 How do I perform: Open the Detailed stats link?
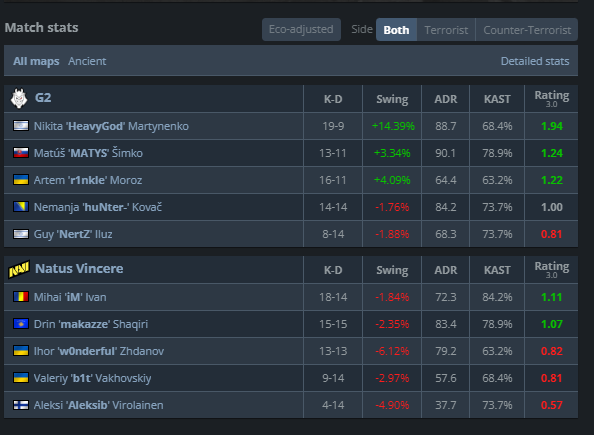(535, 61)
